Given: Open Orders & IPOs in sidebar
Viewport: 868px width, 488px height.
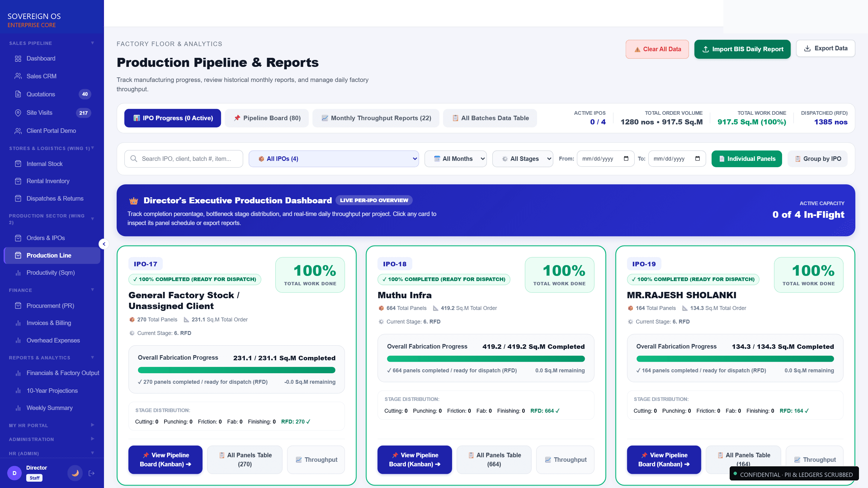Looking at the screenshot, I should click(x=52, y=238).
